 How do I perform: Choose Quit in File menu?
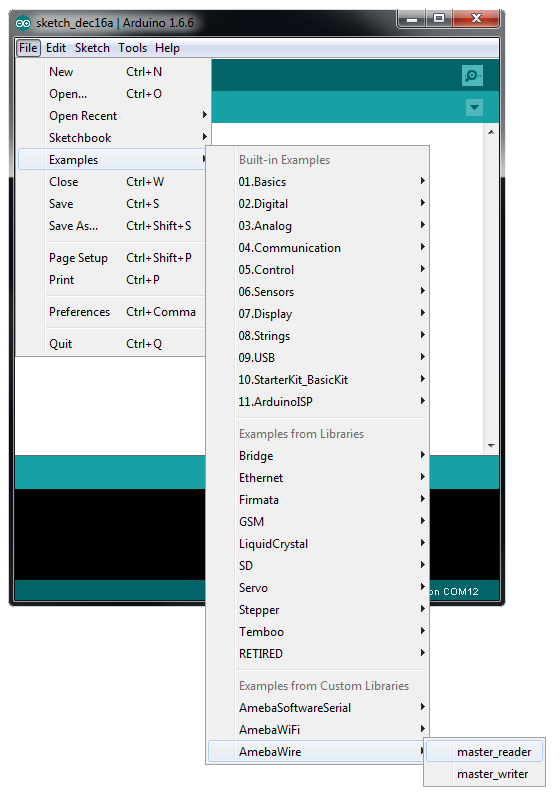[112, 344]
